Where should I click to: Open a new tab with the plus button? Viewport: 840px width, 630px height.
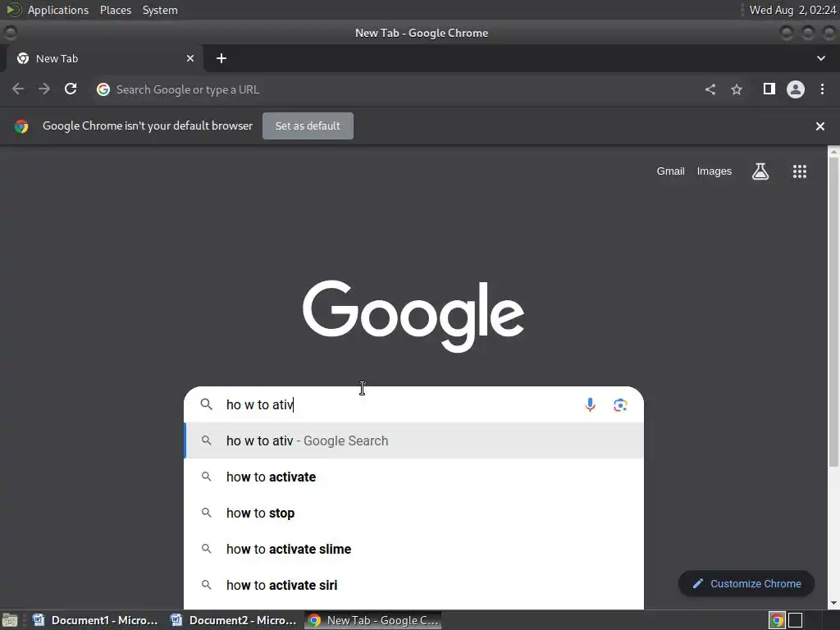point(221,58)
